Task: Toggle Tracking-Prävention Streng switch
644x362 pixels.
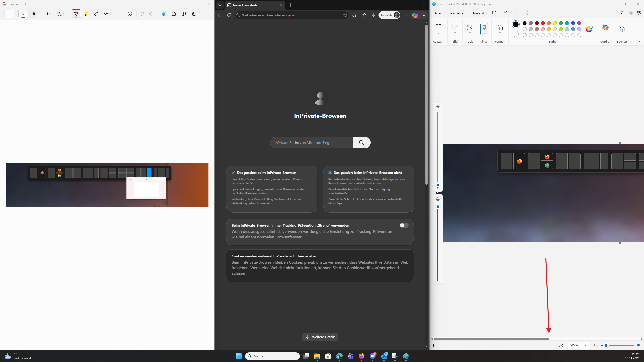Action: [404, 225]
